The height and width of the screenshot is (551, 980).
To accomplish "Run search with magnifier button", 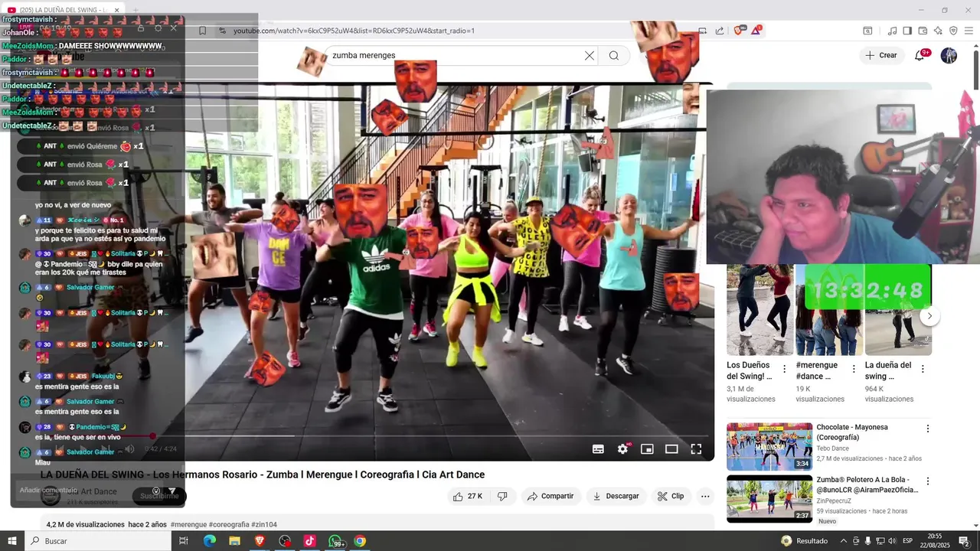I will pos(614,55).
